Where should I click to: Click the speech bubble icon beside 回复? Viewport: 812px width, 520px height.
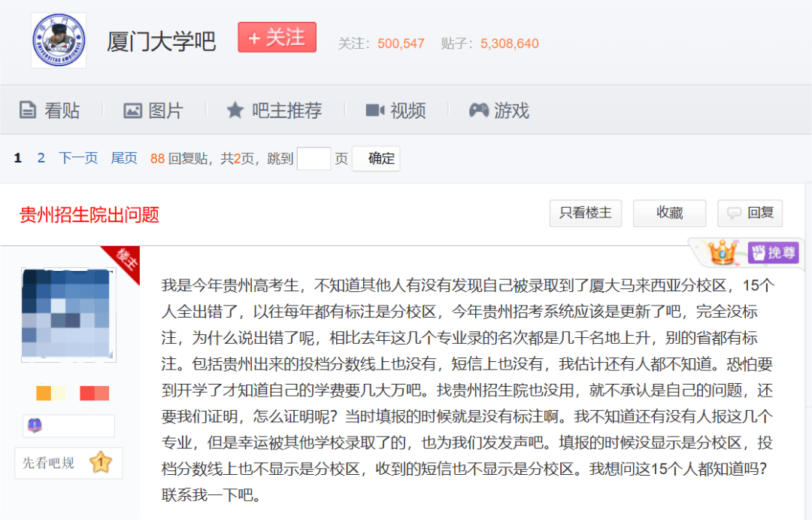pyautogui.click(x=735, y=213)
